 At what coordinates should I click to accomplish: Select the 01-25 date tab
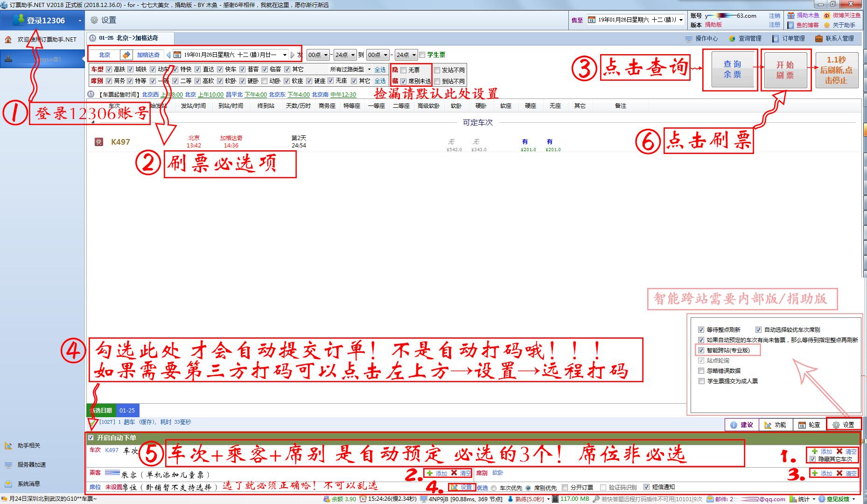[127, 411]
